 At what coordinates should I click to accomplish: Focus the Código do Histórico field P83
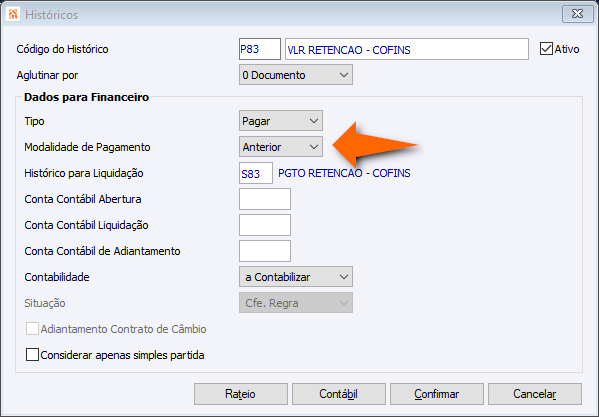[260, 49]
